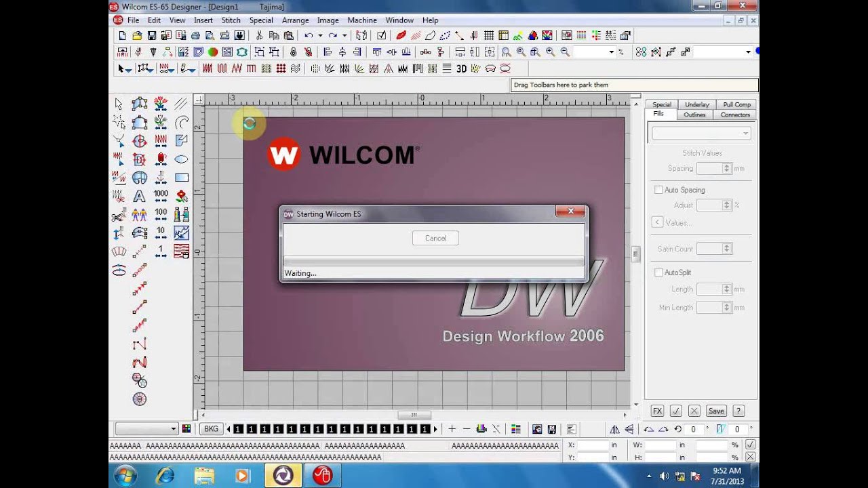Toggle the checkbox icon in top toolbar
Viewport: 868px width, 488px height.
point(382,36)
